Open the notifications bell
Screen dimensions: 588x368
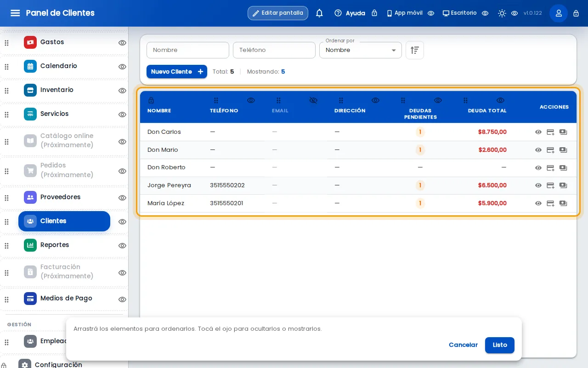pyautogui.click(x=319, y=13)
